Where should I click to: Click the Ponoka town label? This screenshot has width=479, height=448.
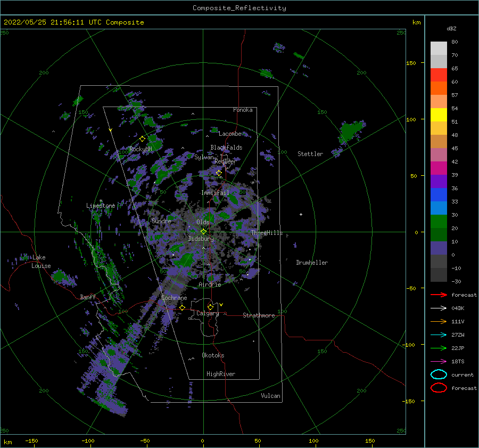click(x=243, y=110)
